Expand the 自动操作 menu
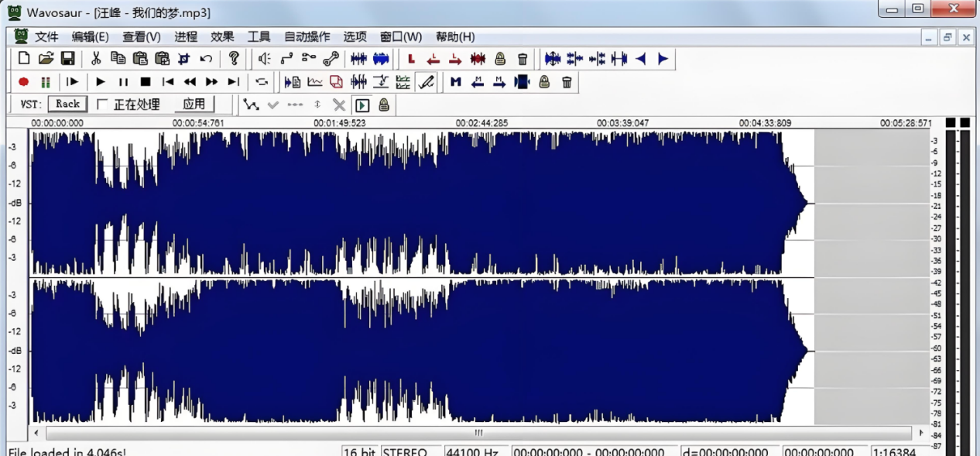980x456 pixels. (307, 36)
